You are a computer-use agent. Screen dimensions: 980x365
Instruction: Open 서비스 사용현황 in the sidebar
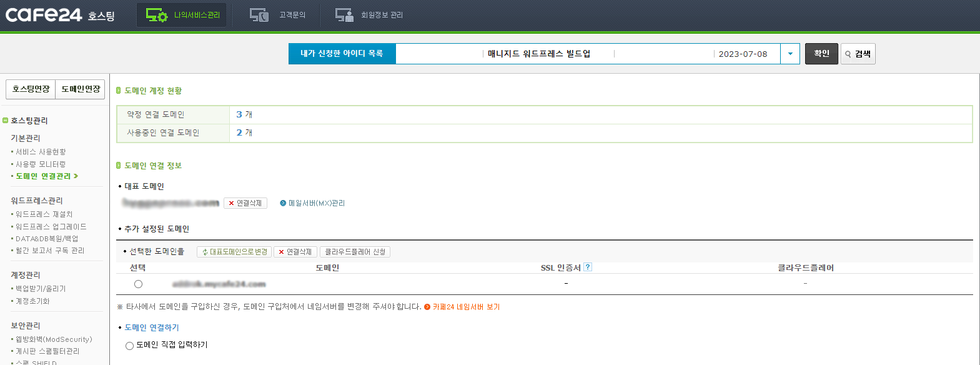click(x=41, y=152)
